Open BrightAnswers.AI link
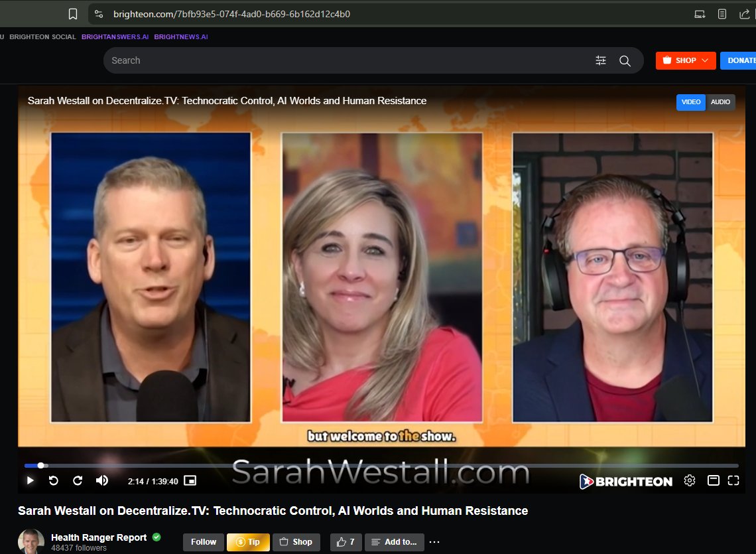Image resolution: width=756 pixels, height=554 pixels. (115, 36)
